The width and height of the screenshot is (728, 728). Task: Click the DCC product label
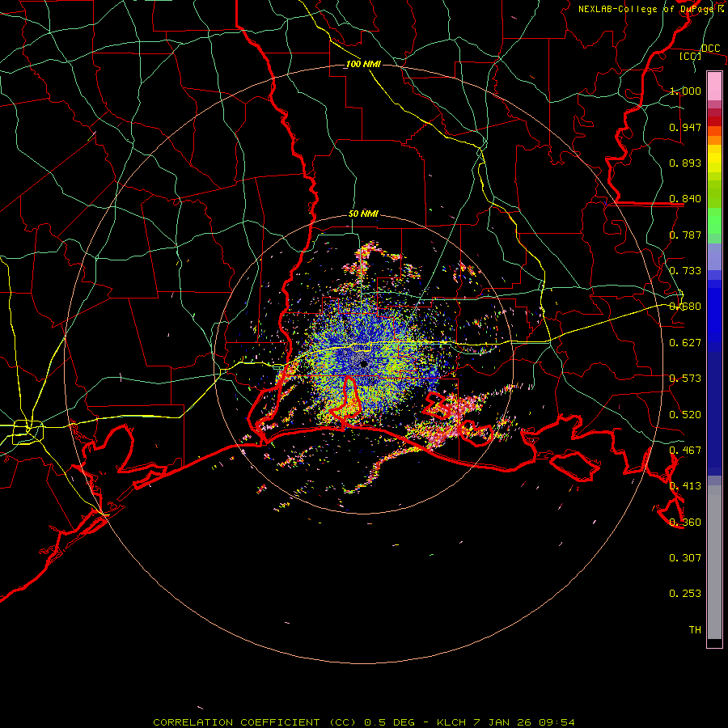point(710,49)
